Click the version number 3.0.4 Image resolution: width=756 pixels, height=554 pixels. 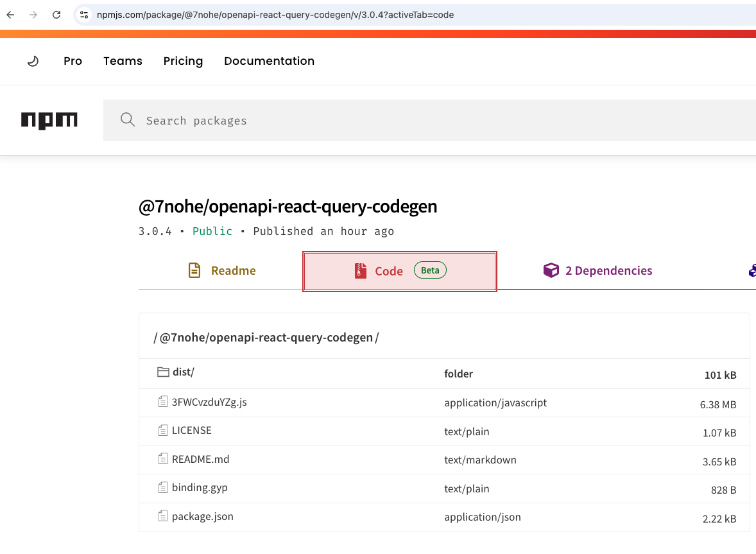155,232
